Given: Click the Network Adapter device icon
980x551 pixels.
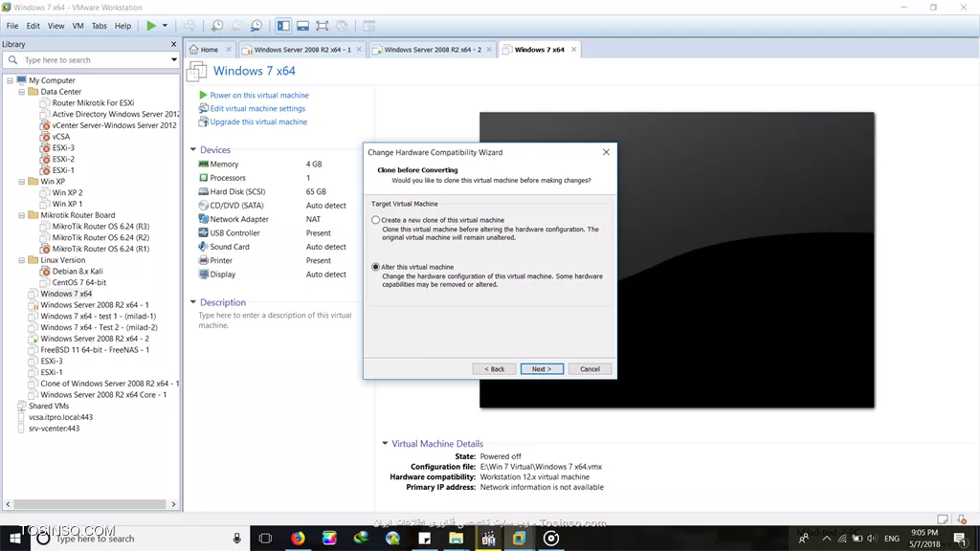Looking at the screenshot, I should point(203,219).
